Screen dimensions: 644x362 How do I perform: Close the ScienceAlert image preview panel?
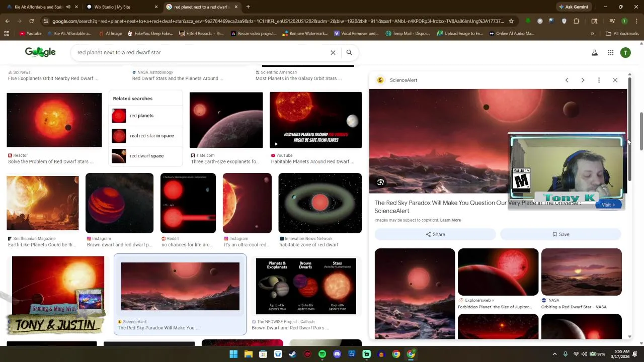615,80
